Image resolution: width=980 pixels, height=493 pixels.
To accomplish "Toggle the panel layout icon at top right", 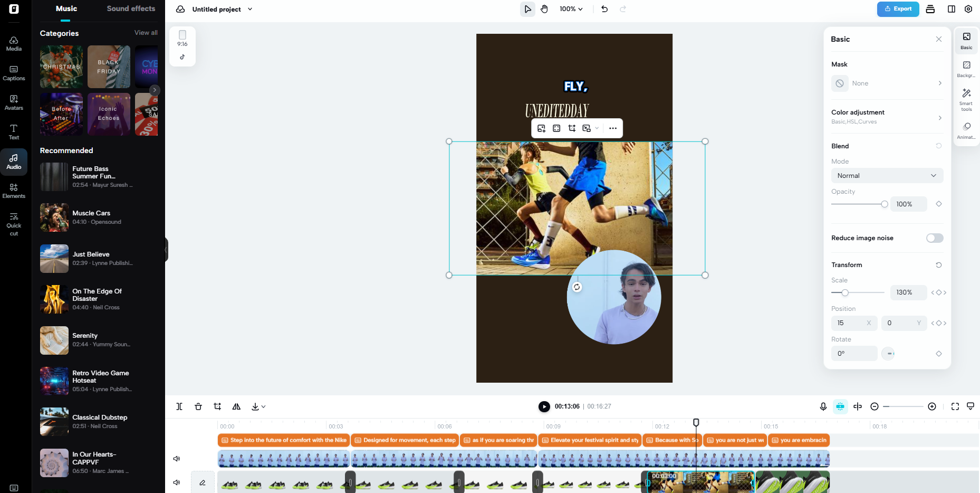I will click(x=952, y=9).
